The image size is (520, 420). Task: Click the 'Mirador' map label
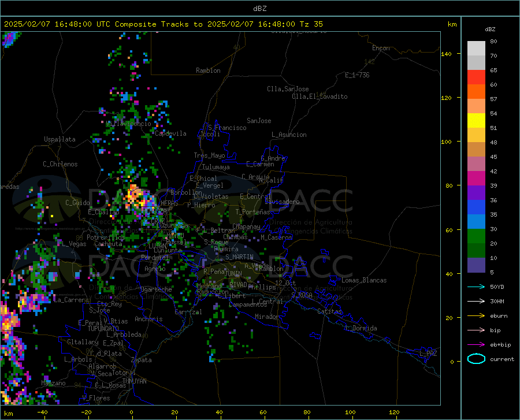(x=267, y=317)
